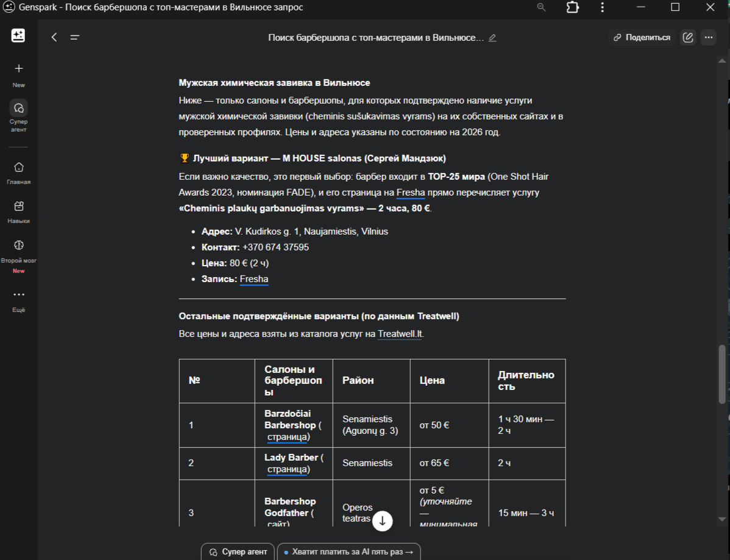
Task: Open the vertical three-dot menu in the title bar
Action: (x=603, y=7)
